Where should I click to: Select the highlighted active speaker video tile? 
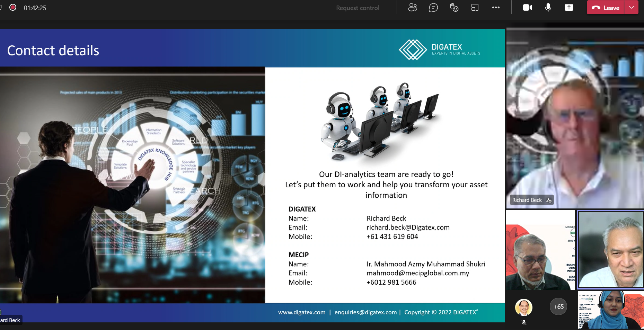[x=610, y=250]
